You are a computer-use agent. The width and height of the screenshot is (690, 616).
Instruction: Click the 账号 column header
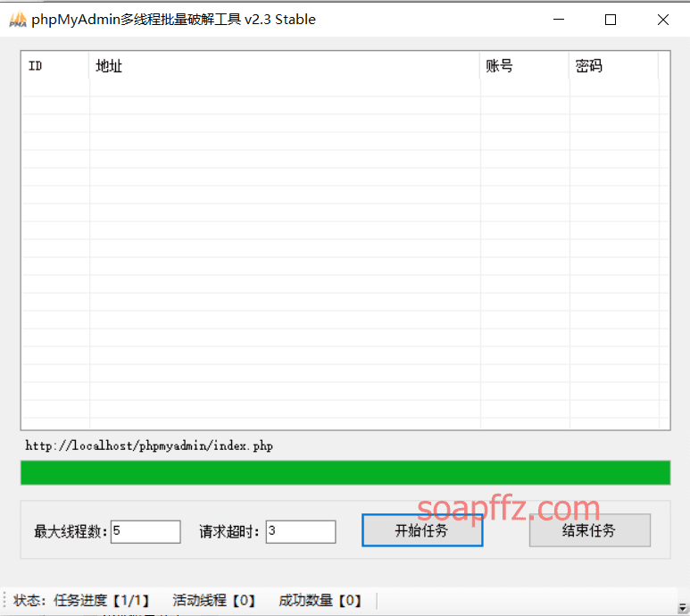coord(525,66)
